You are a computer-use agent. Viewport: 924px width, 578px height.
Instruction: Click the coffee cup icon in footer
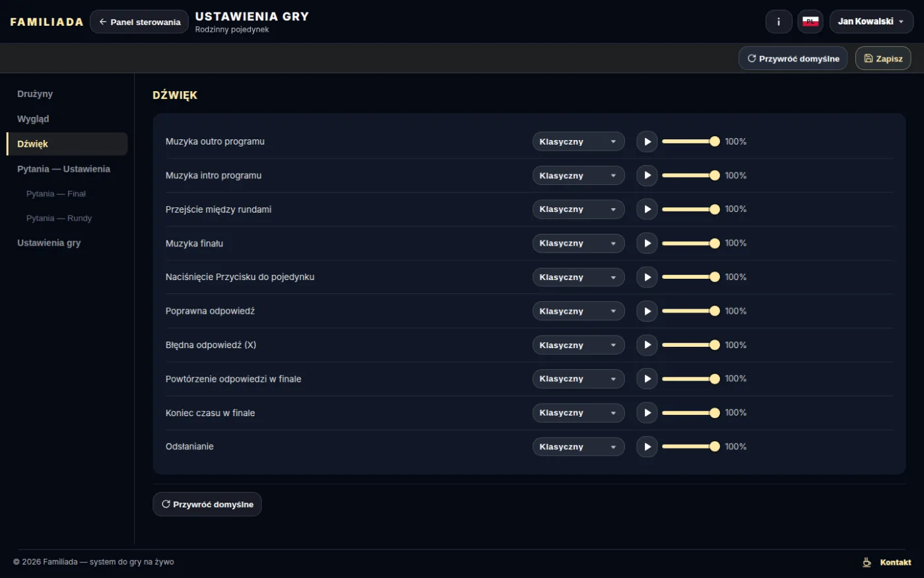(x=867, y=562)
